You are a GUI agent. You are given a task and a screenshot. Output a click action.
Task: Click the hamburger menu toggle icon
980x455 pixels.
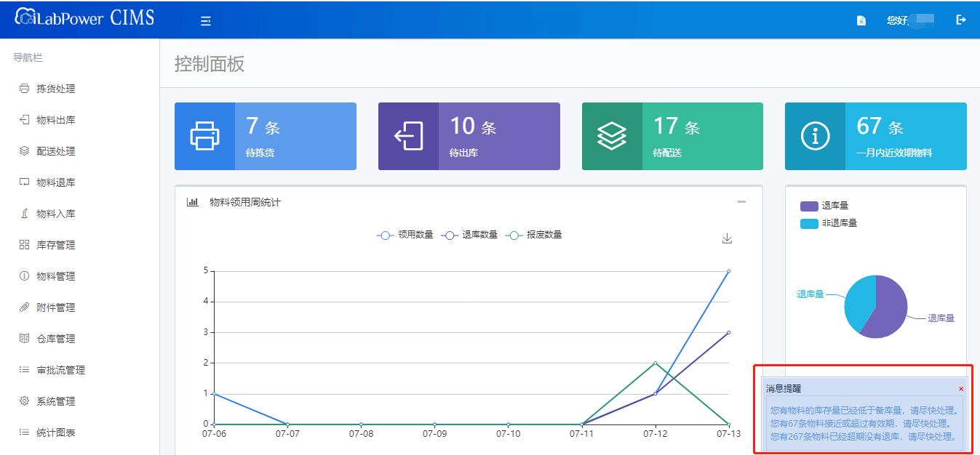206,21
